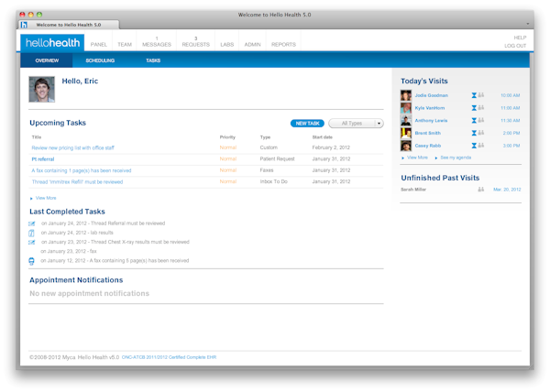Click Eric's profile photo

pos(42,89)
